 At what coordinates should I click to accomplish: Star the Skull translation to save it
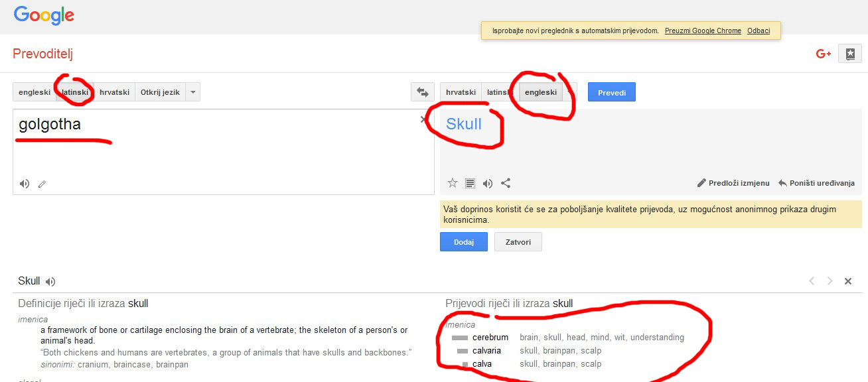453,183
